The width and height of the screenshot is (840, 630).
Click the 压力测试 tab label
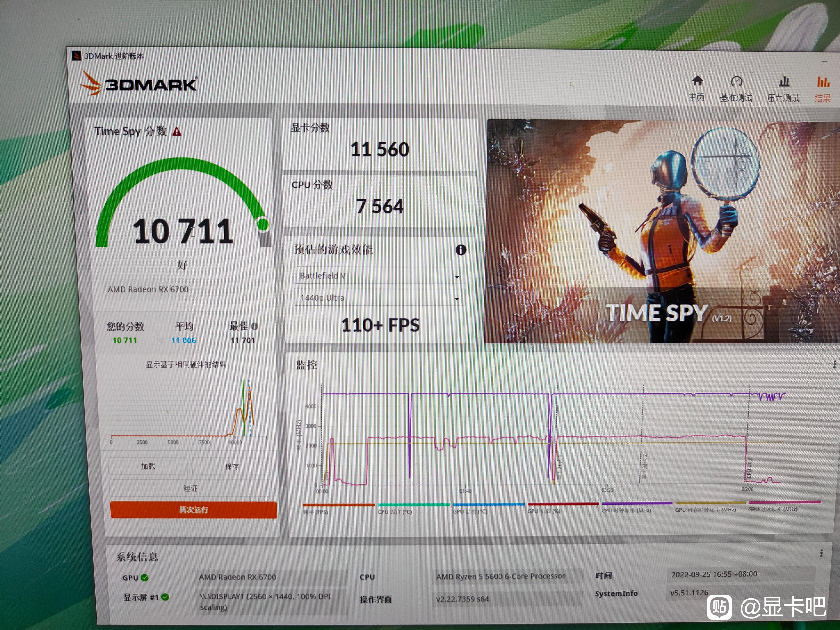(783, 98)
